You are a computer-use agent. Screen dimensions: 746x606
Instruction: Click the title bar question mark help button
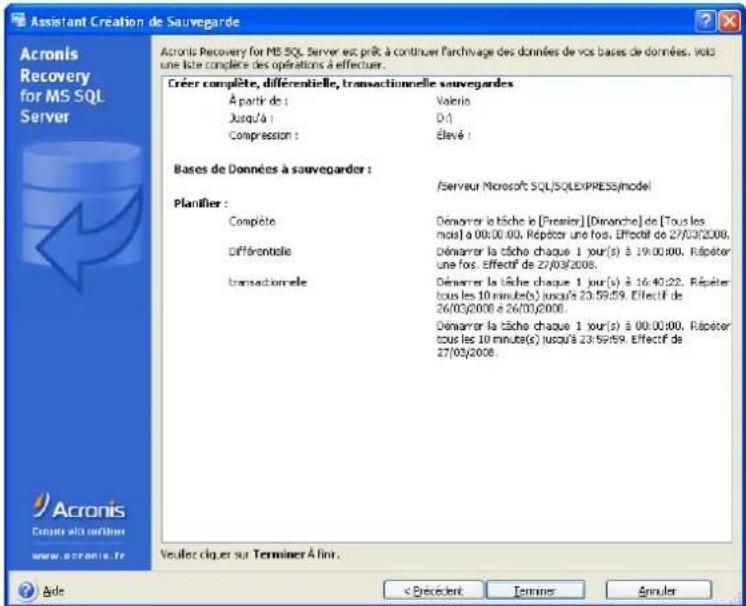point(706,21)
